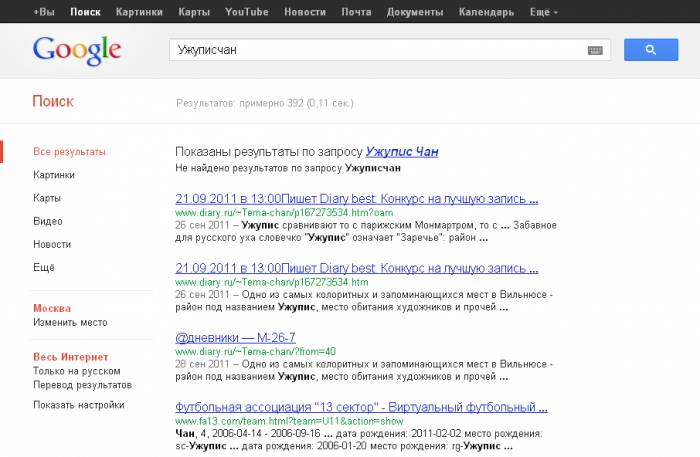Select Поиск in the top black bar
700x457 pixels.
pyautogui.click(x=85, y=12)
